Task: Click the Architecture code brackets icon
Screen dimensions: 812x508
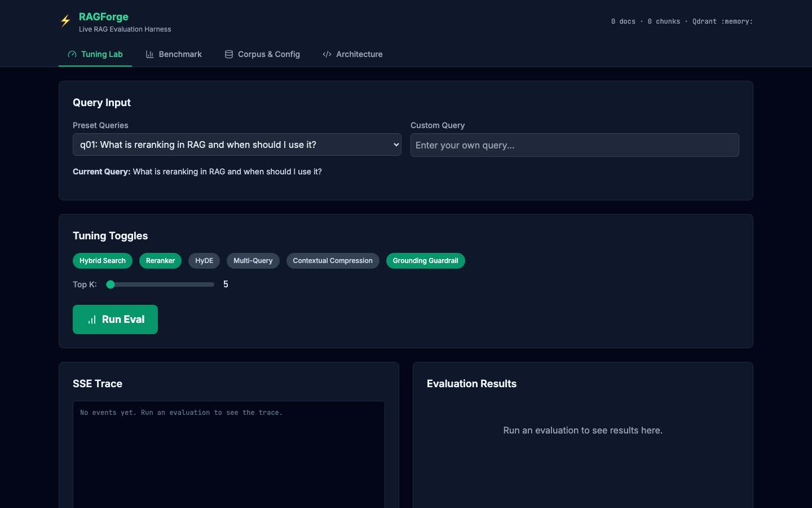Action: point(327,54)
